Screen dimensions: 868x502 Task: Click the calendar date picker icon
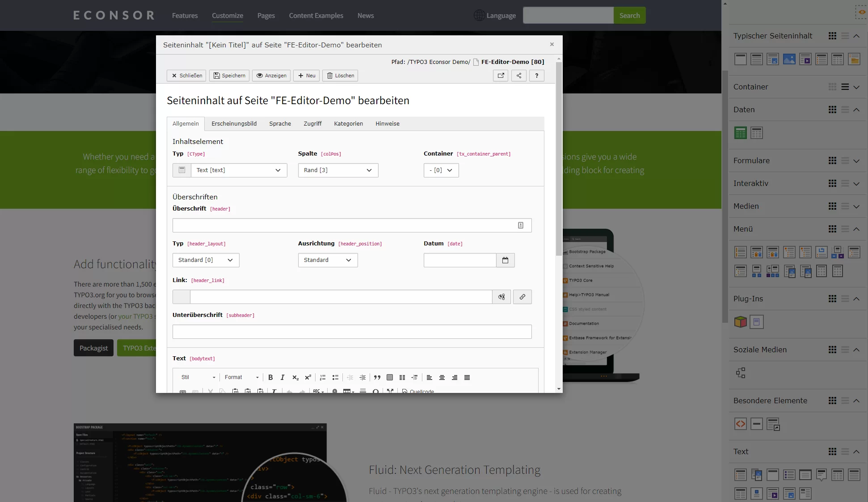[x=506, y=260]
